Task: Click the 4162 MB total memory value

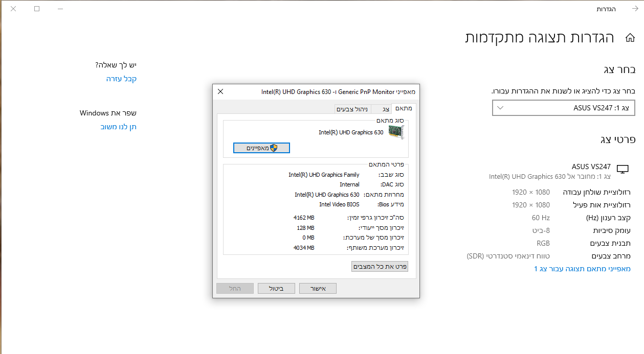Action: (304, 218)
